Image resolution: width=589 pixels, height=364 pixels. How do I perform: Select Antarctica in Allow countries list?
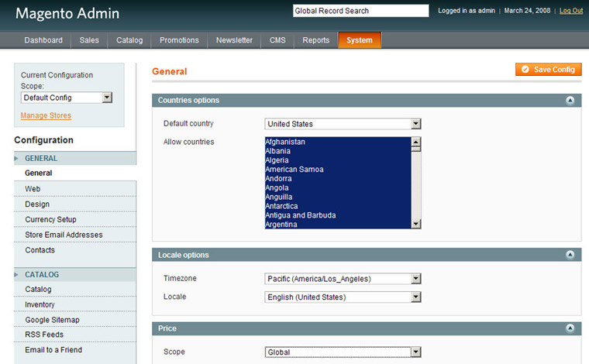click(x=338, y=206)
